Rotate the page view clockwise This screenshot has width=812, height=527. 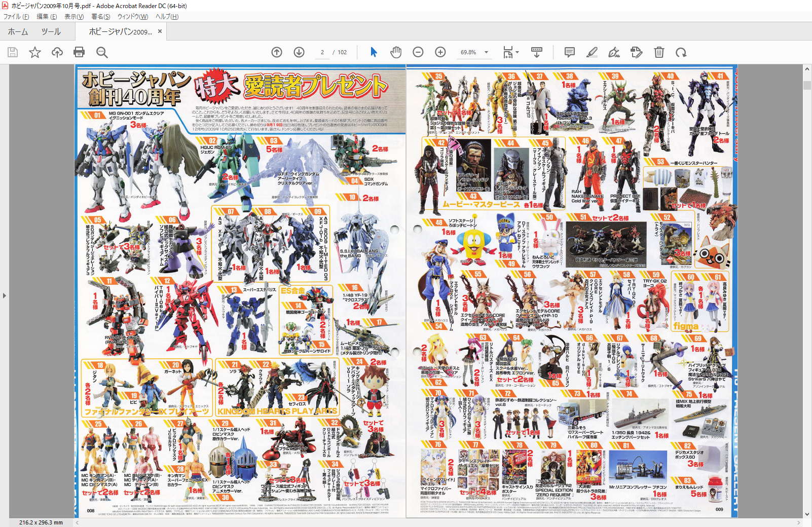click(x=681, y=52)
